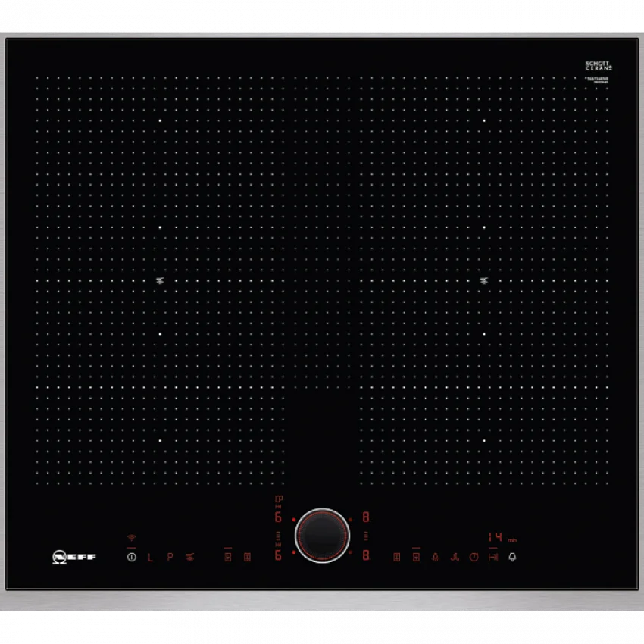This screenshot has width=644, height=644.
Task: Tap the 14 min timer display
Action: click(x=502, y=537)
